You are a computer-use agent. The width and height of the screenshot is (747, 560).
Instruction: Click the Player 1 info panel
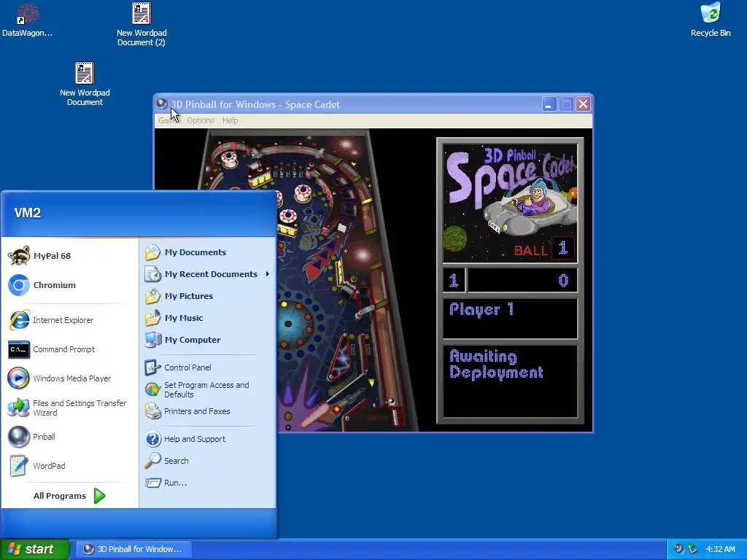[510, 319]
